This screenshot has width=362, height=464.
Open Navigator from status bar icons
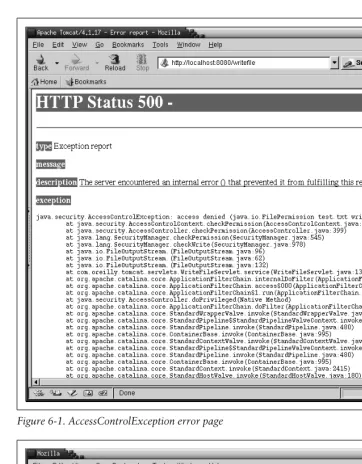(39, 393)
